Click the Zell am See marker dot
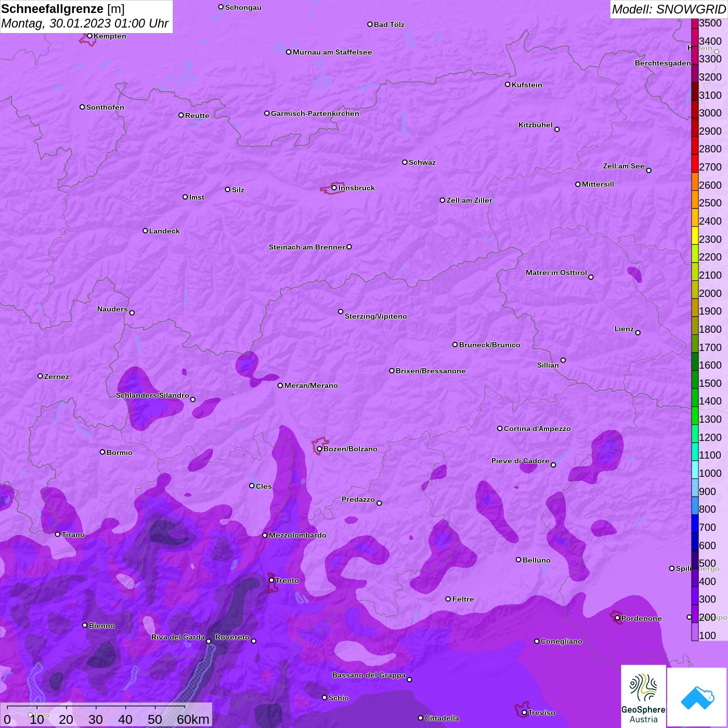The height and width of the screenshot is (728, 728). 648,171
